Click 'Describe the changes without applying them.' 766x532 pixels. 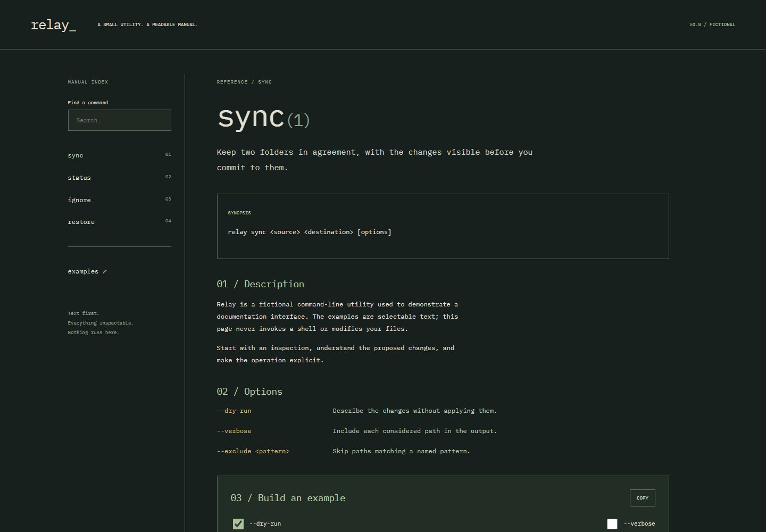[415, 411]
